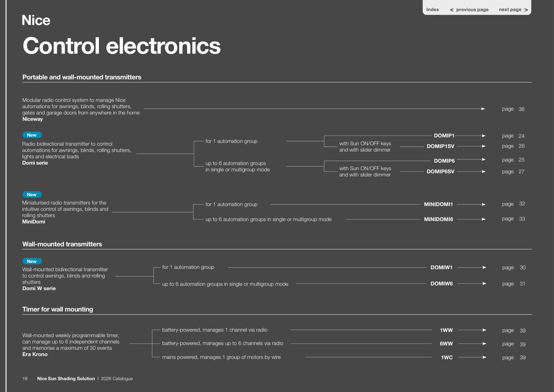Click the MiniDomi product name
This screenshot has height=392, width=554.
[34, 222]
